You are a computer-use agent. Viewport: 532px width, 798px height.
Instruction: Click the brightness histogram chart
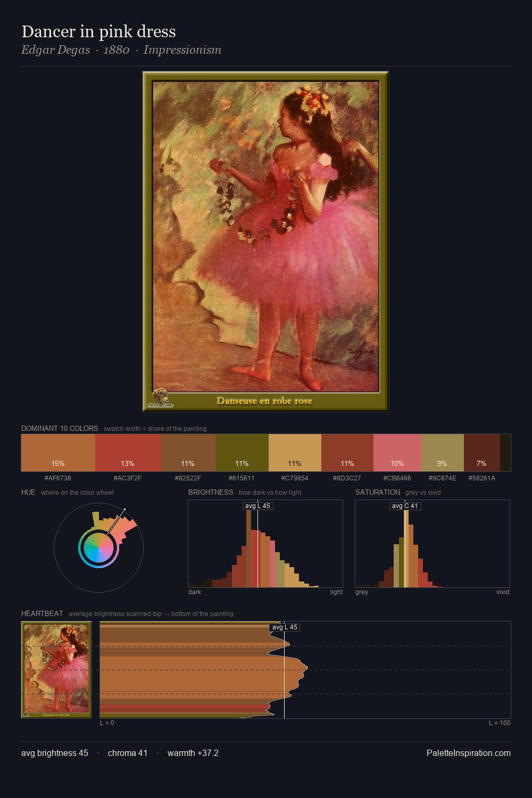pos(265,544)
